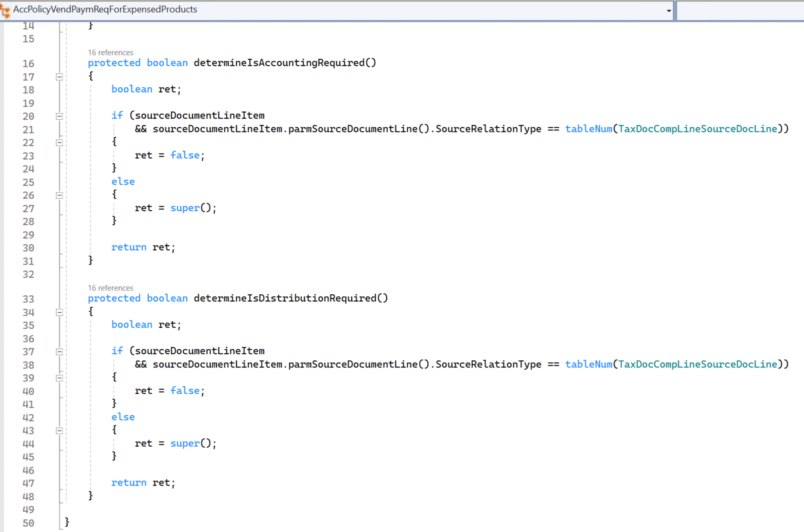Collapse determineIsDistributionRequired method at line 34
Screen dimensions: 804x532
point(59,312)
